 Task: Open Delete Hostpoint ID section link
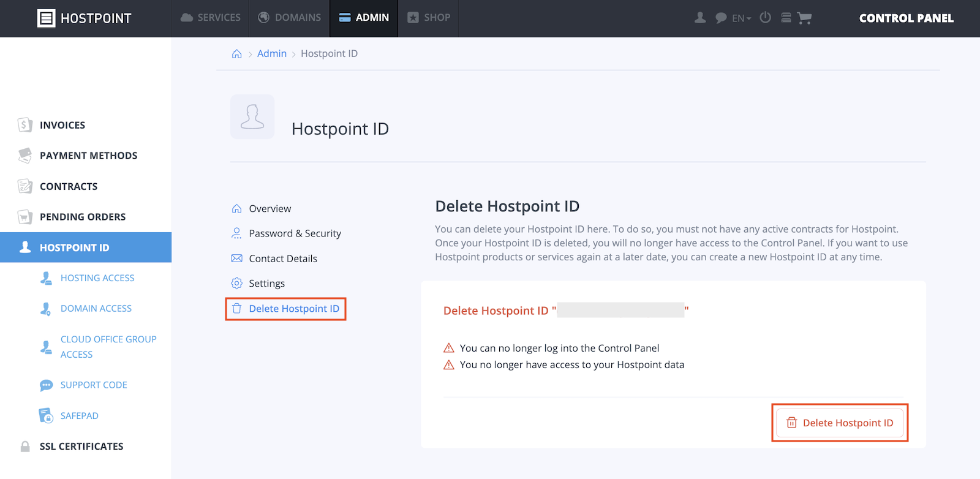[294, 309]
